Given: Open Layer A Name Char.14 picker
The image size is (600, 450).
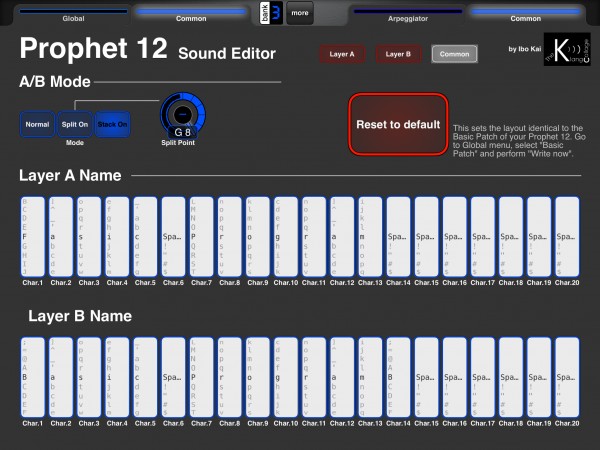Looking at the screenshot, I should pos(398,237).
